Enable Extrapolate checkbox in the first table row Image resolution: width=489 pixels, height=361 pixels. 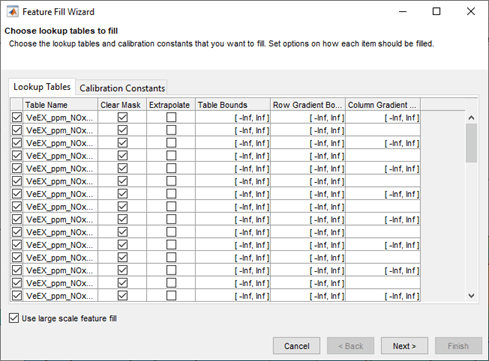click(171, 117)
